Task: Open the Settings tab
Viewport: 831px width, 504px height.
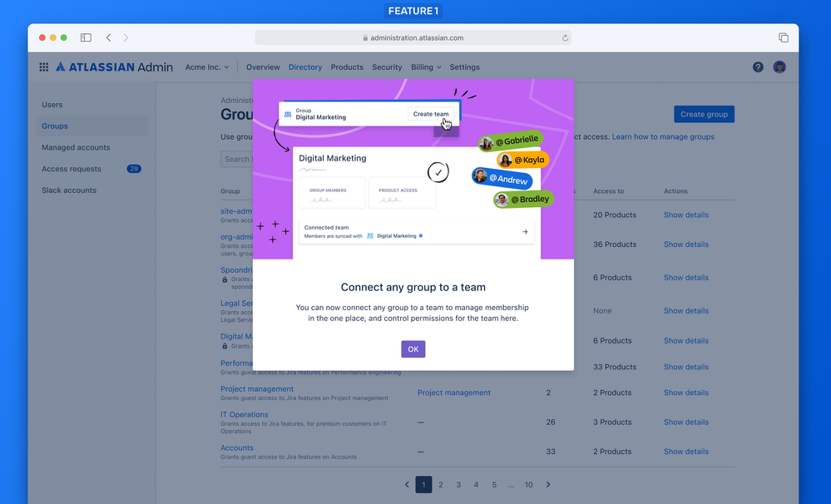Action: 465,67
